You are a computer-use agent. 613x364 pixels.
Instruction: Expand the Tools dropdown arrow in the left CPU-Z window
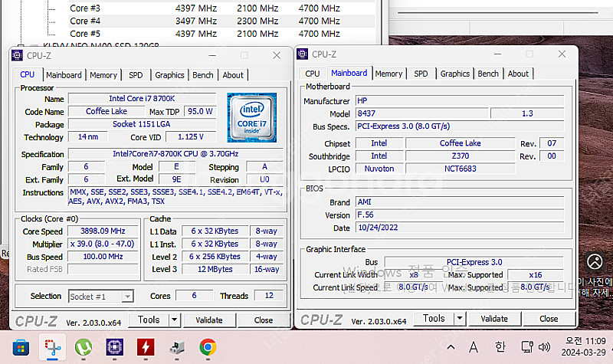tap(175, 320)
